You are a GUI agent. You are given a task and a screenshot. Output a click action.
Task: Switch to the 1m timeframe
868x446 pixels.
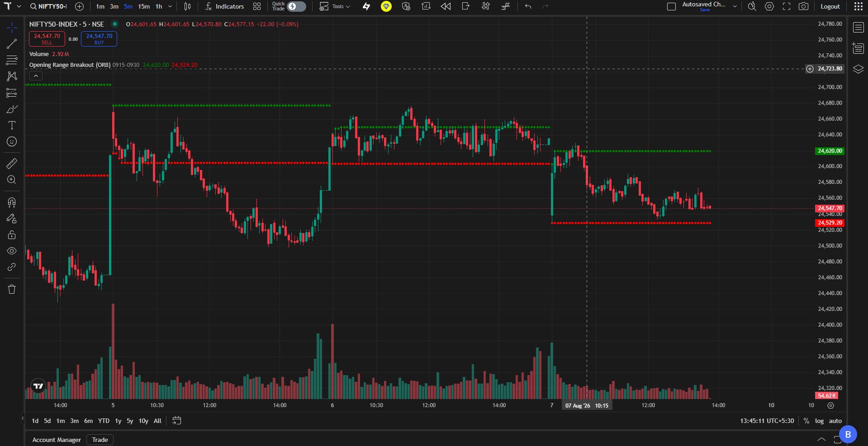(100, 6)
